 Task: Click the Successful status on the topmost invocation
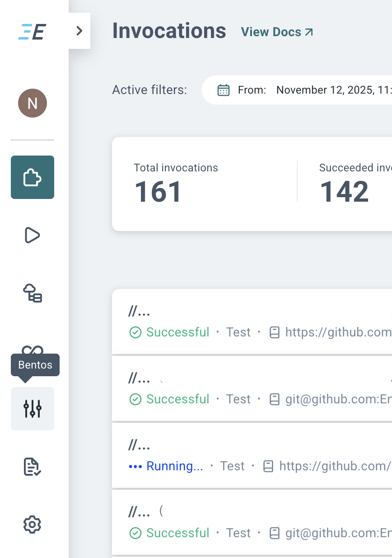[x=177, y=332]
